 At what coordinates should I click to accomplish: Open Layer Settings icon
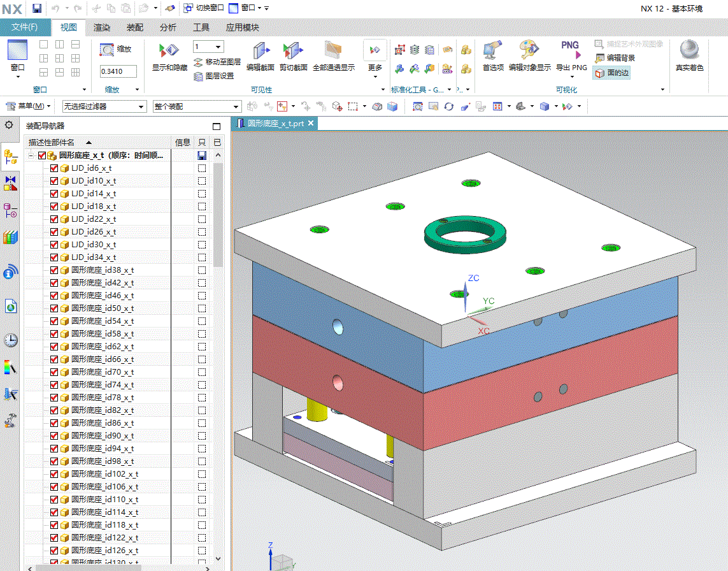[x=198, y=76]
